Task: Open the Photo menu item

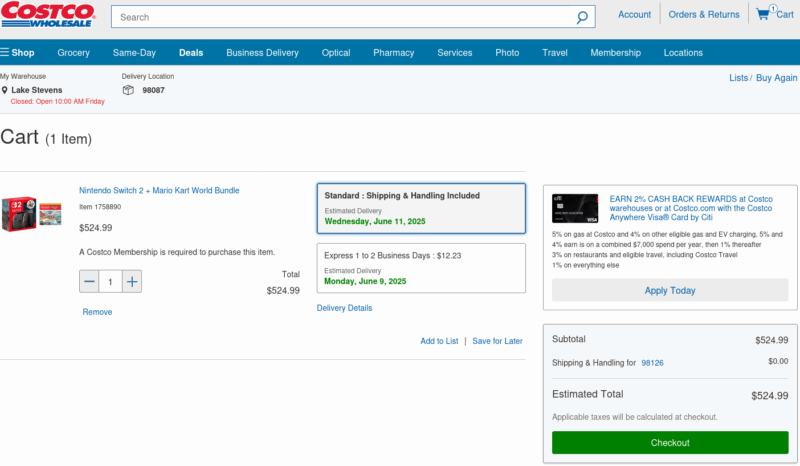Action: (507, 53)
